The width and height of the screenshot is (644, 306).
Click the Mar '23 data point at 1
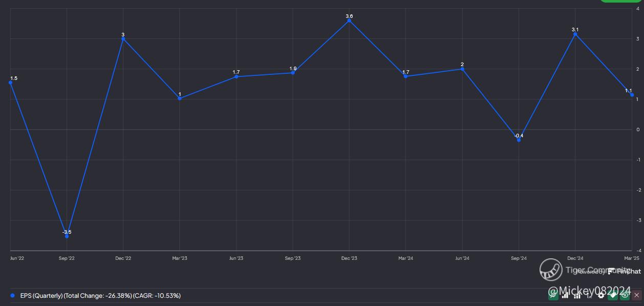(180, 98)
